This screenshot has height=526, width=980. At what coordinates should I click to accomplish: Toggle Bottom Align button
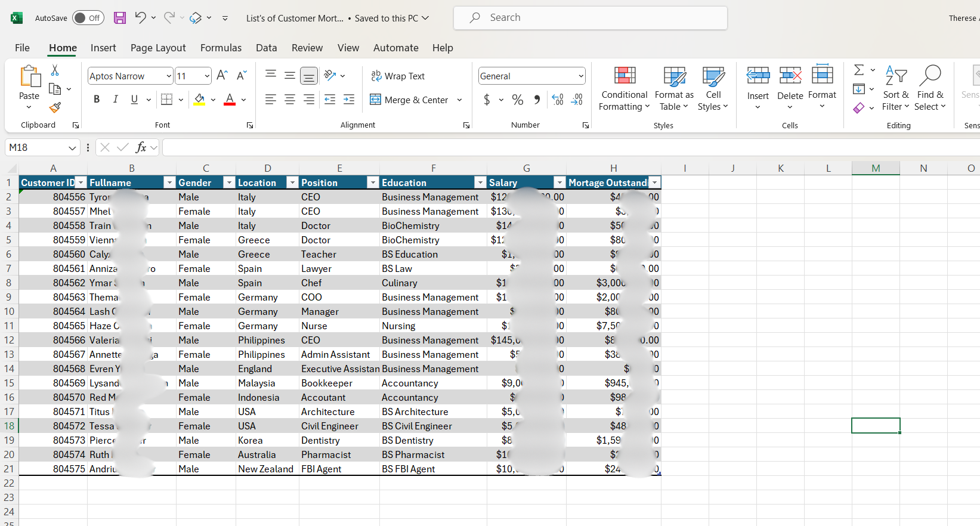point(309,76)
